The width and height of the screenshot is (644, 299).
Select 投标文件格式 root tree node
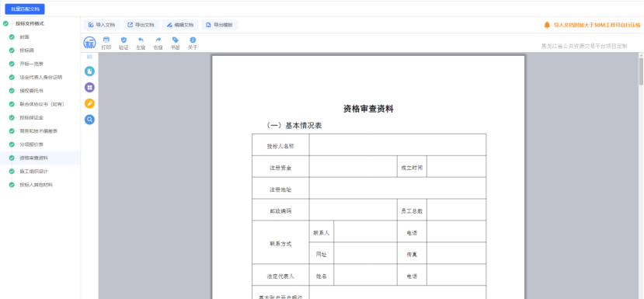click(30, 24)
